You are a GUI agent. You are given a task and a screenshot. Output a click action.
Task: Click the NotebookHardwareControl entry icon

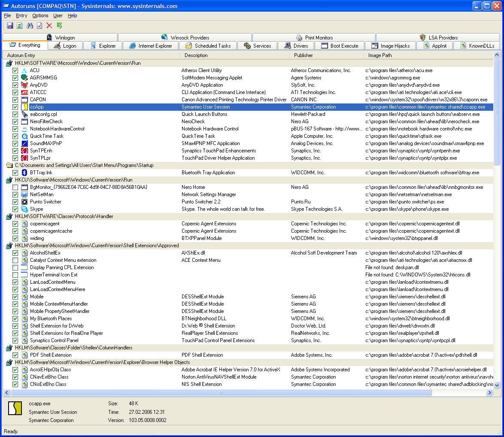click(x=24, y=129)
